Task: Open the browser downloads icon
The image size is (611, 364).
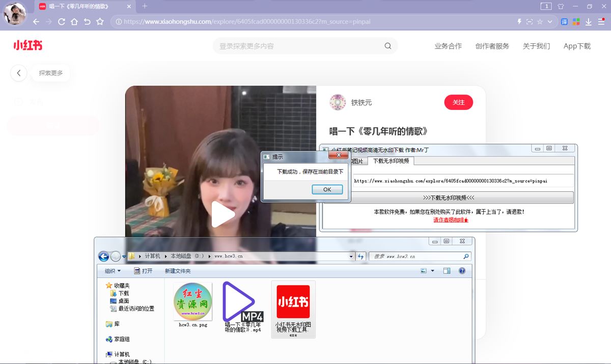Action: point(588,22)
